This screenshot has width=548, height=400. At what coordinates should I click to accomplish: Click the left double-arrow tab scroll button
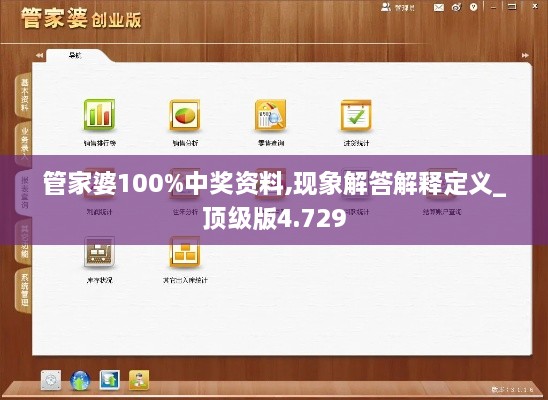(39, 55)
